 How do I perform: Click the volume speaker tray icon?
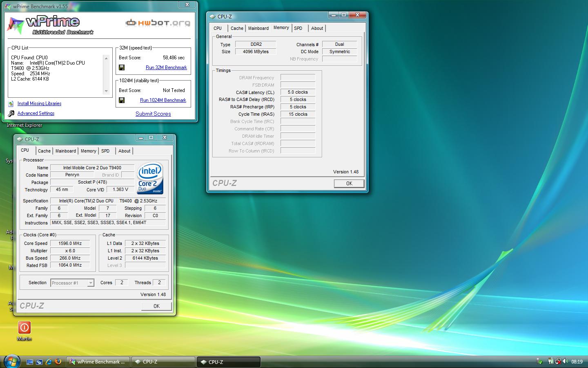[x=565, y=361]
